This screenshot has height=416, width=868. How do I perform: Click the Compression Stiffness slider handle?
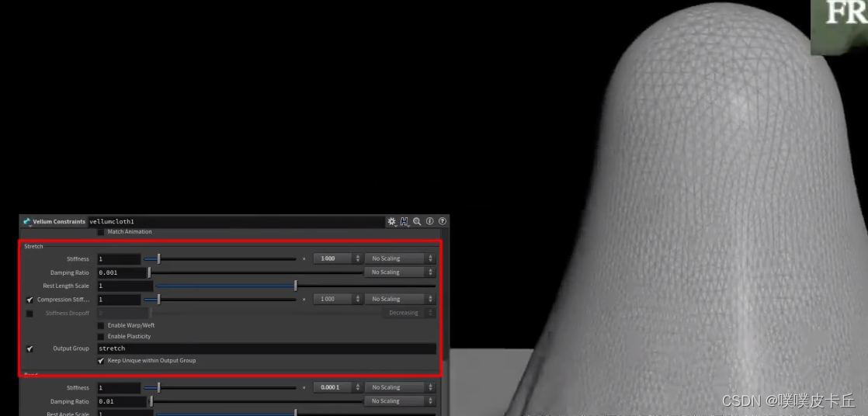coord(159,300)
